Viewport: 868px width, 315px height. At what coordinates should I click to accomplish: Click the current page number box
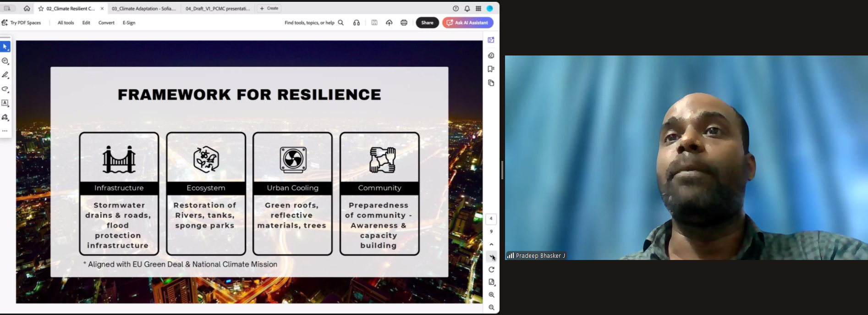[491, 219]
